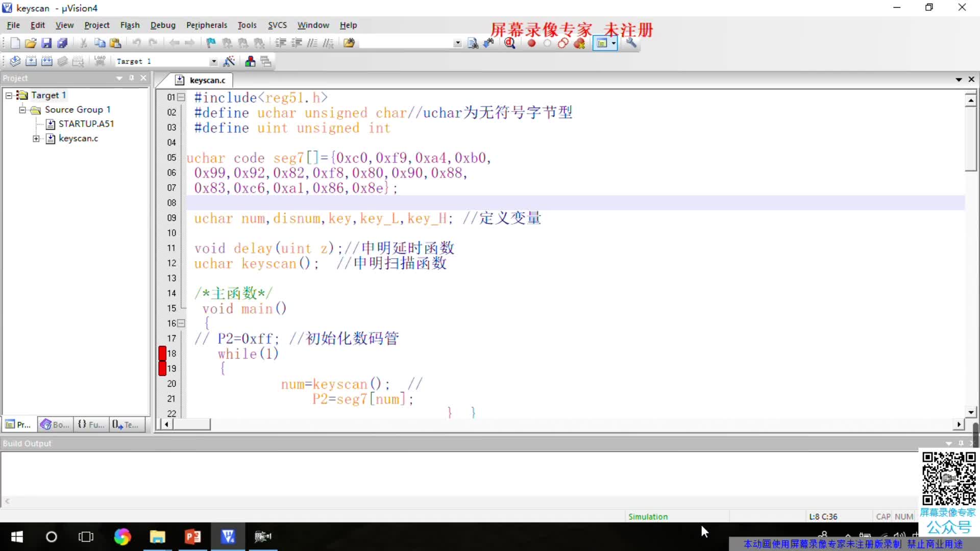Collapse the code fold at line 01
The image size is (980, 551).
tap(181, 97)
